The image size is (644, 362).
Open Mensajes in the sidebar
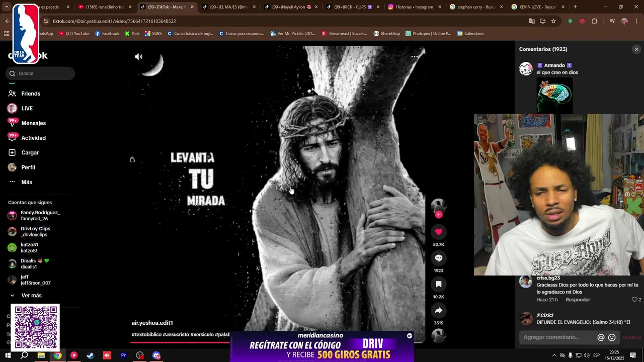point(33,123)
